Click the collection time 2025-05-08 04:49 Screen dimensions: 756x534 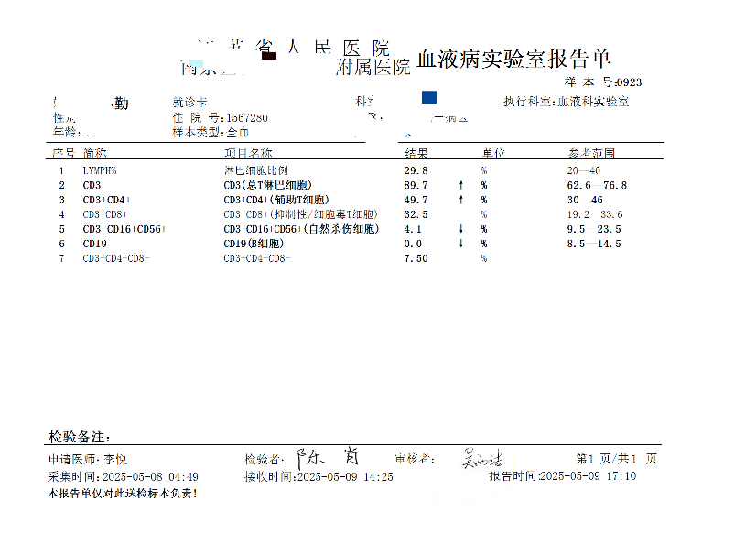coord(150,477)
